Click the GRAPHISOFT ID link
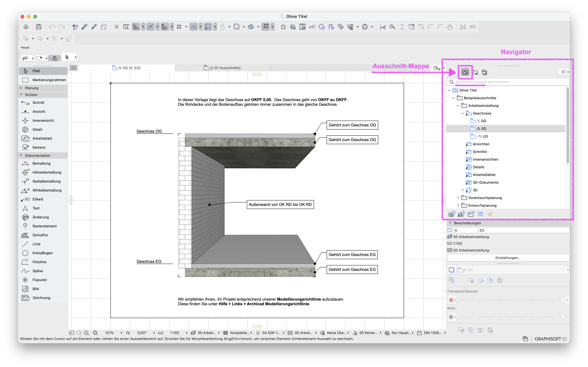Screen dimensions: 588x367 pyautogui.click(x=550, y=339)
